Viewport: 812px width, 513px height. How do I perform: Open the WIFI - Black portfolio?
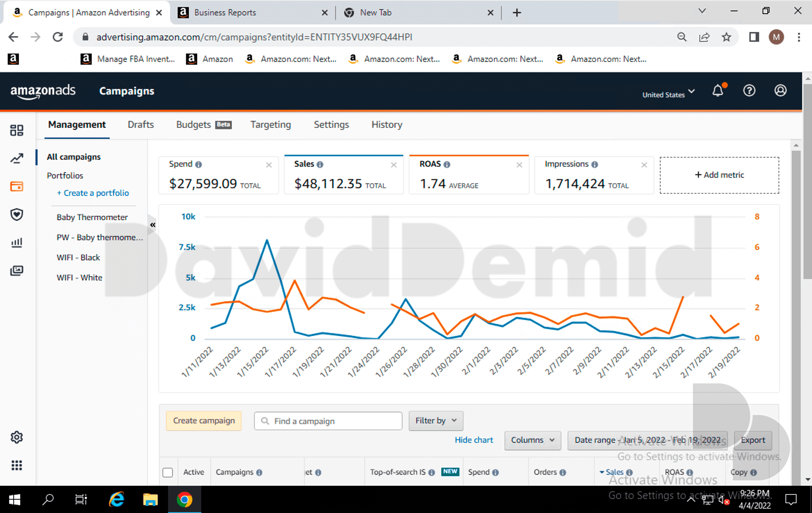point(78,258)
